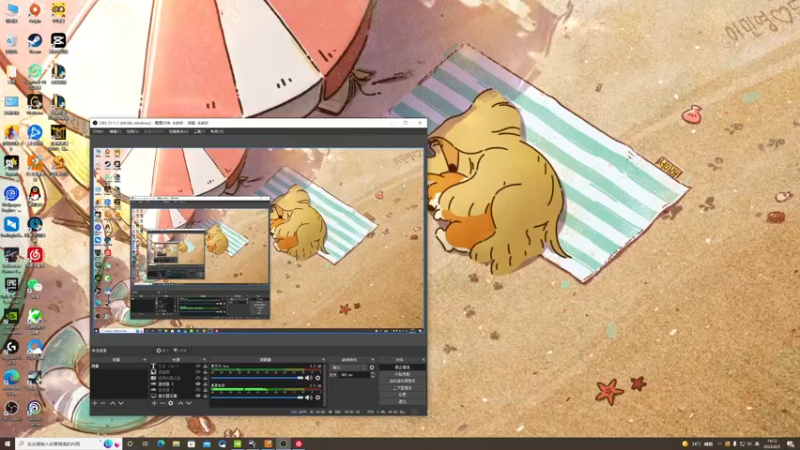800x450 pixels.
Task: Open Steam from the desktop shortcuts
Action: click(x=35, y=43)
